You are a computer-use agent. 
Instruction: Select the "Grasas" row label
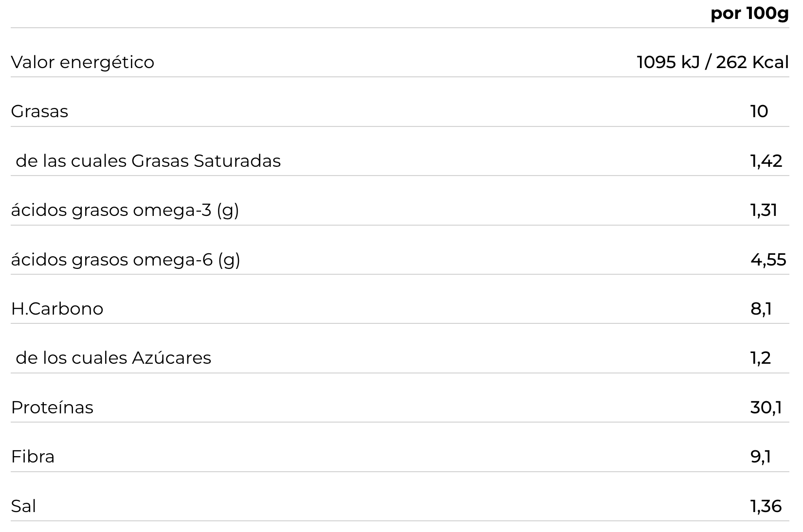(39, 111)
